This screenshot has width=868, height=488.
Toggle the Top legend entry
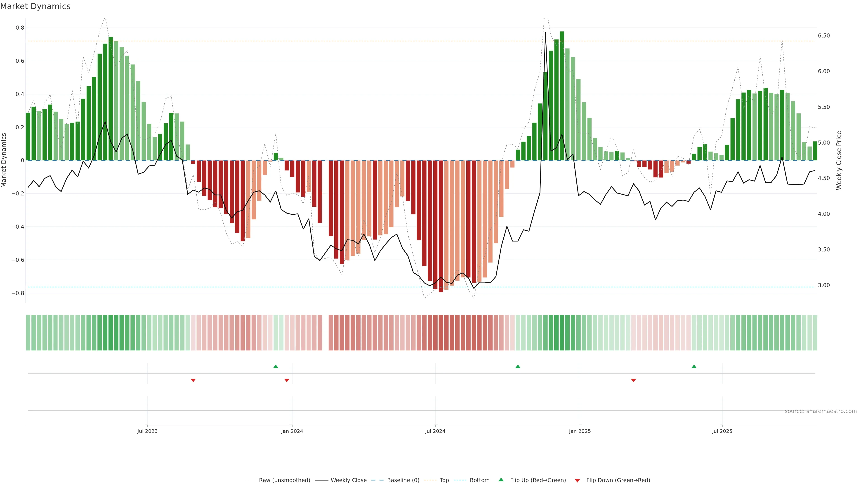coord(444,480)
